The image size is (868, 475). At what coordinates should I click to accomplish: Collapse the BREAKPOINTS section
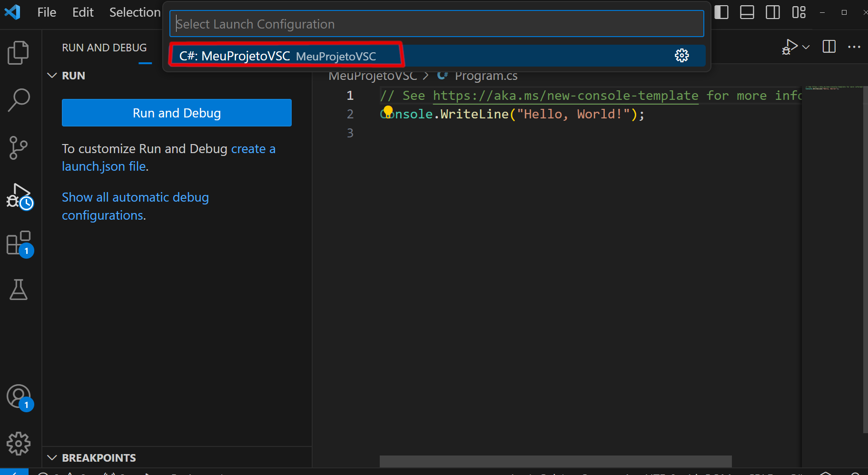pos(52,457)
